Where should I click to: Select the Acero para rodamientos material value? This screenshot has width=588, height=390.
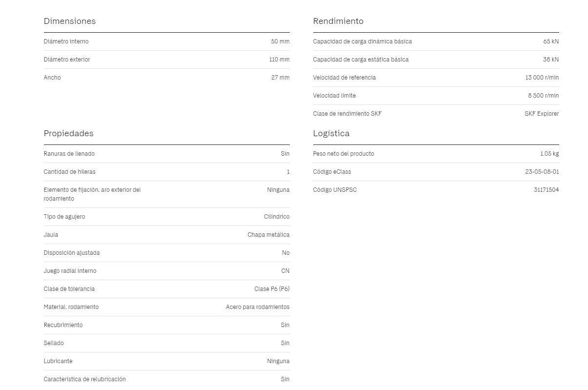257,307
